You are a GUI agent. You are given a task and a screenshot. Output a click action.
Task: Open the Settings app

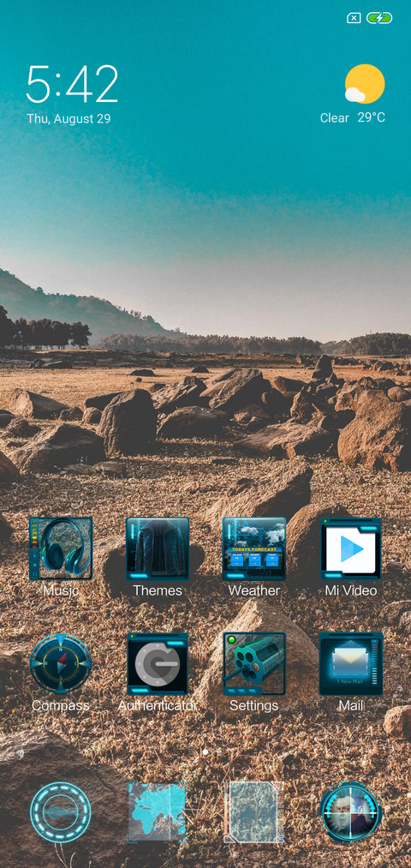click(x=254, y=664)
